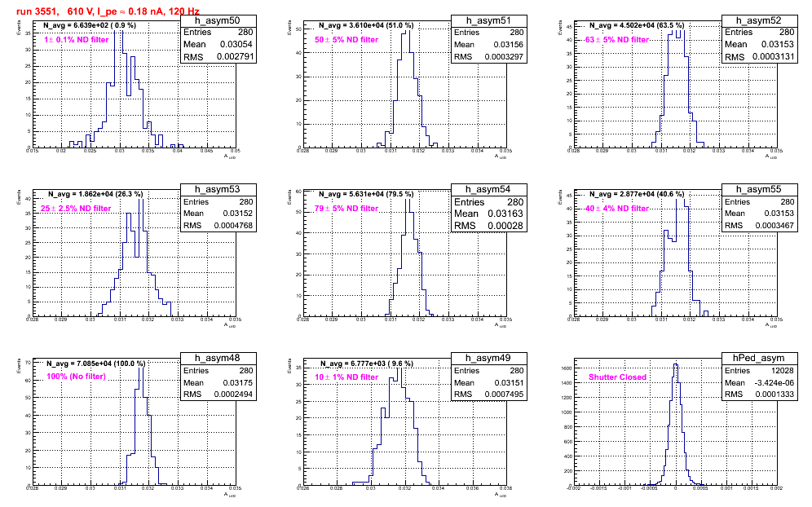The height and width of the screenshot is (507, 812).
Task: Click Mean value -3.424e-06 in hPed_asym
Action: [774, 383]
